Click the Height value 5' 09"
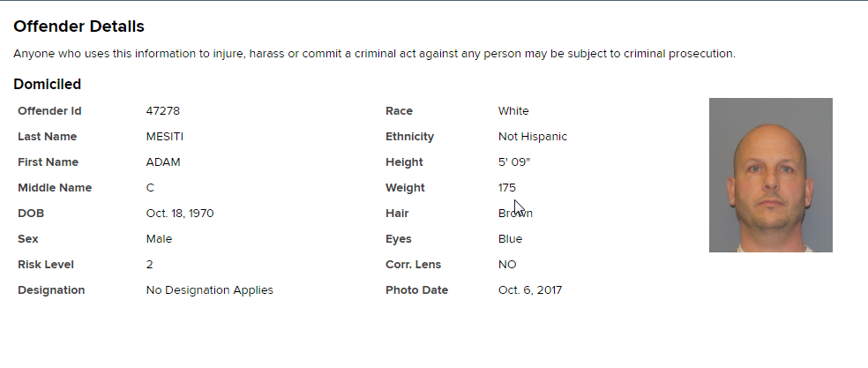Screen dimensions: 868x368 click(513, 161)
